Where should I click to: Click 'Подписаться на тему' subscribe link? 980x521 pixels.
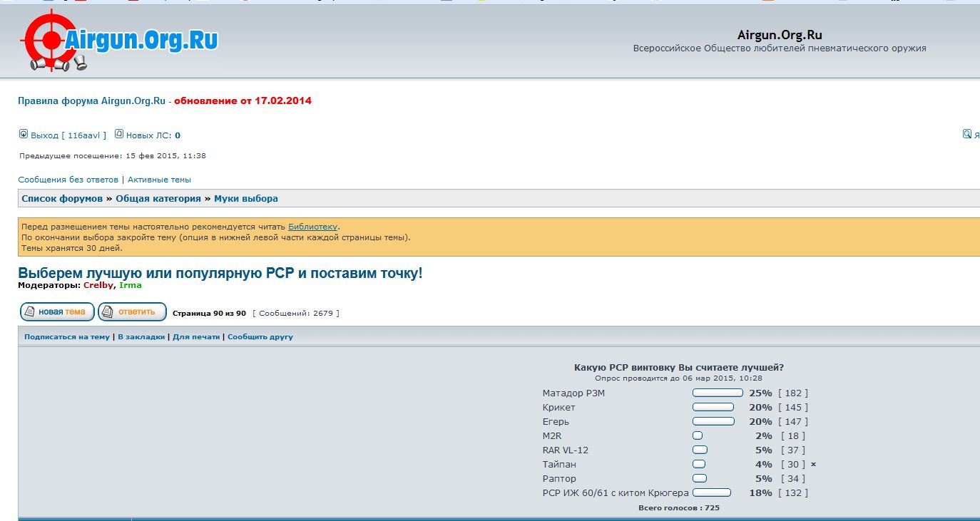tap(67, 337)
